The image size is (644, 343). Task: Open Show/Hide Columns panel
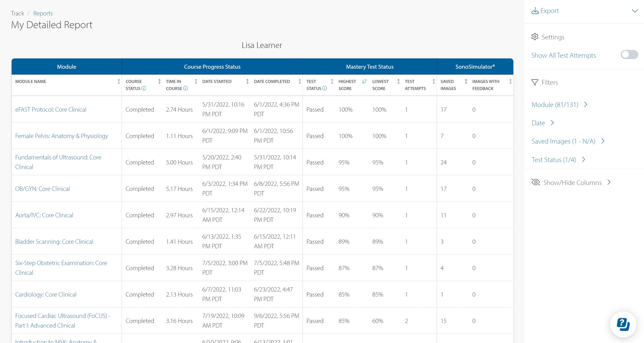(x=572, y=182)
